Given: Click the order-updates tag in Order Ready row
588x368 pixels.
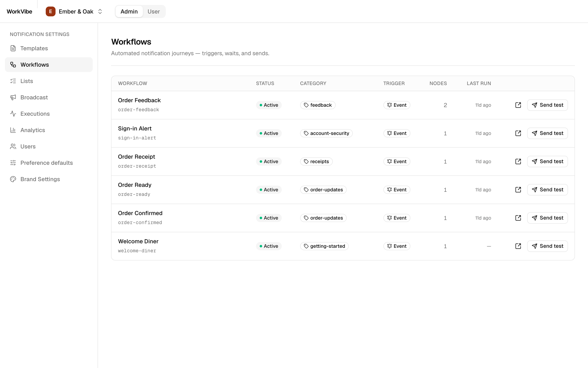Looking at the screenshot, I should pyautogui.click(x=323, y=190).
